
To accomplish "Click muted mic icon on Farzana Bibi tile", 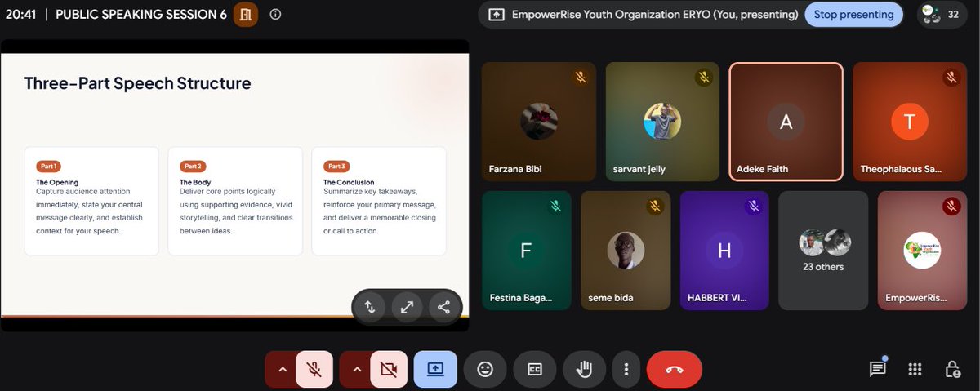I will coord(580,78).
